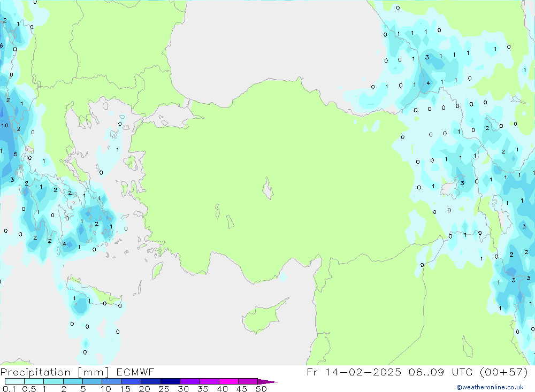
Task: Click the 30–35 mm violet legend swatch
Action: 190,381
